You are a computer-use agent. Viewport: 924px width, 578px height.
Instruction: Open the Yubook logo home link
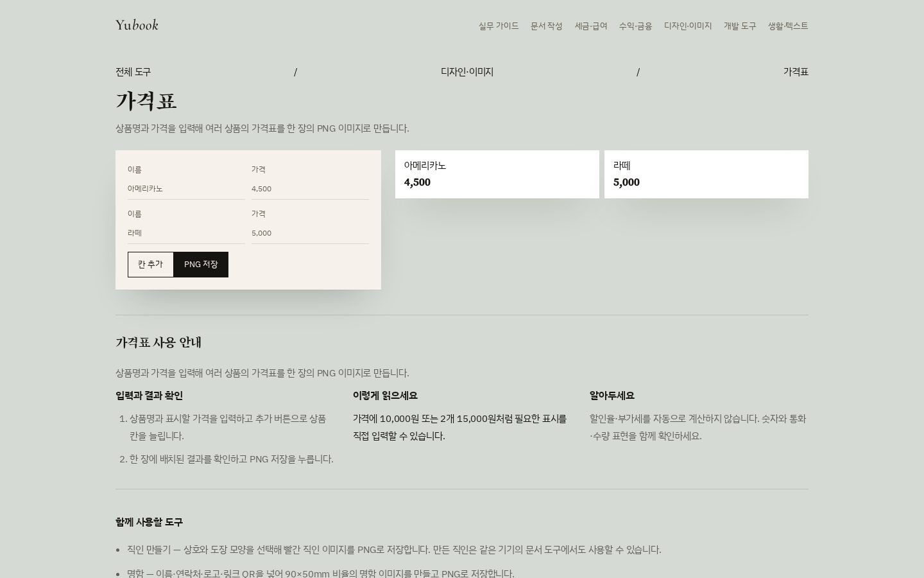click(137, 25)
